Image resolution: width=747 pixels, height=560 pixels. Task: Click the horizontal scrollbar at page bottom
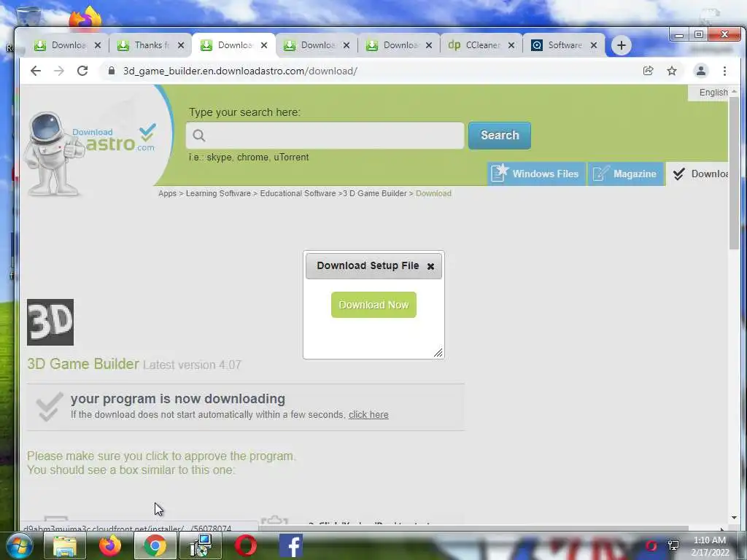coord(473,528)
